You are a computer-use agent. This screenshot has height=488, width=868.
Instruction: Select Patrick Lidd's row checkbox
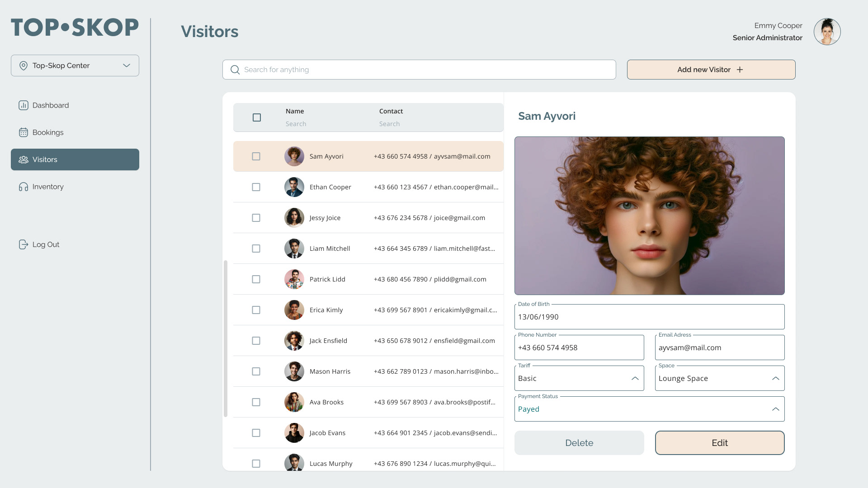(256, 279)
